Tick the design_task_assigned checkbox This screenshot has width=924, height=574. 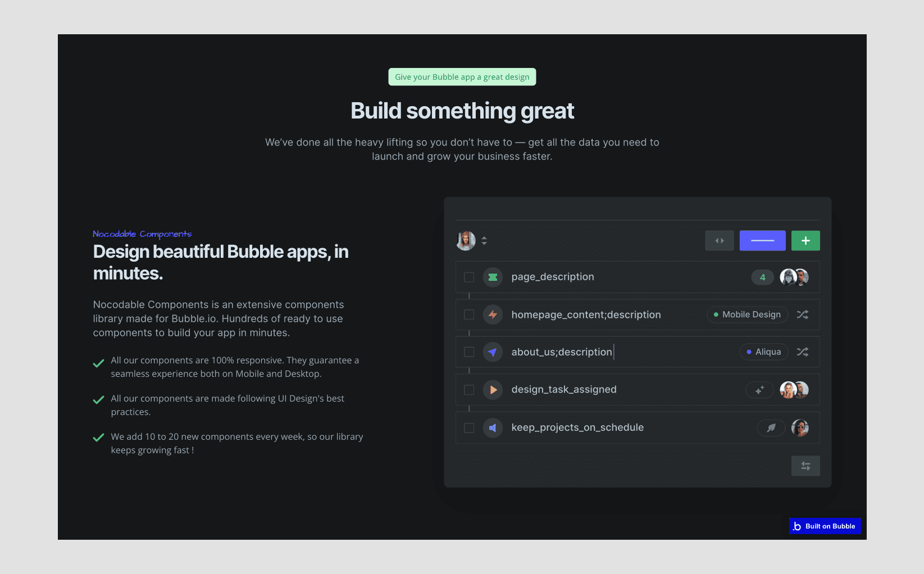[469, 390]
